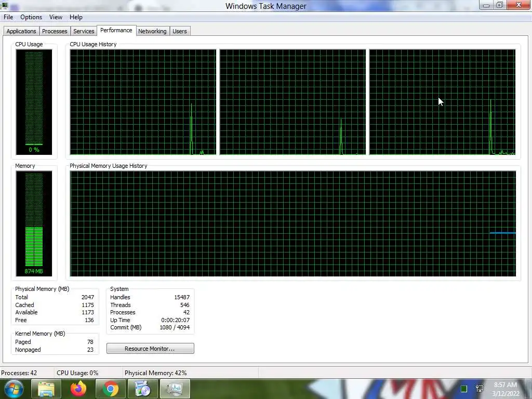Launch Firefox from the taskbar
Image resolution: width=532 pixels, height=399 pixels.
click(x=78, y=389)
